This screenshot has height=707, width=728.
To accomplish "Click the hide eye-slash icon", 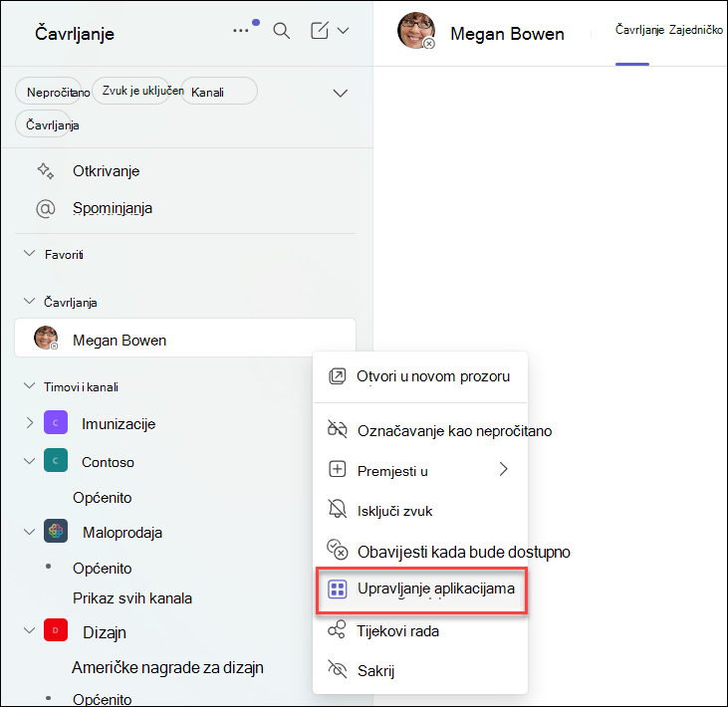I will point(337,669).
